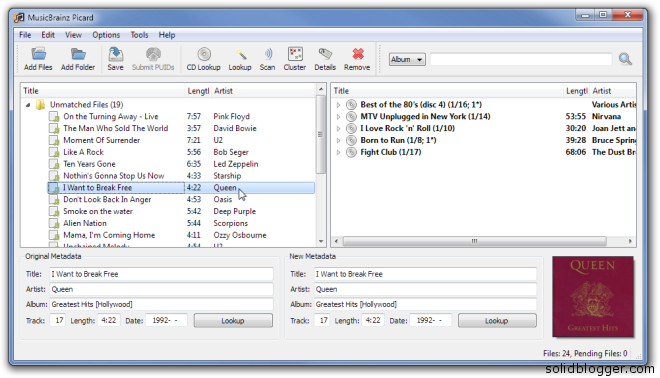
Task: Collapse the Unmatched Files tree node
Action: coord(28,105)
